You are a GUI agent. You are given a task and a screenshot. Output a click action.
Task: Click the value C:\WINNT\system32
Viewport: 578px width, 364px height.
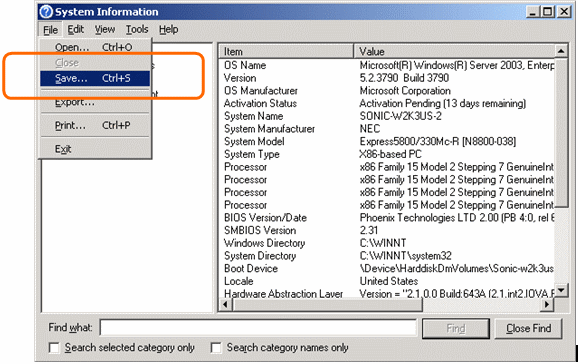click(405, 256)
